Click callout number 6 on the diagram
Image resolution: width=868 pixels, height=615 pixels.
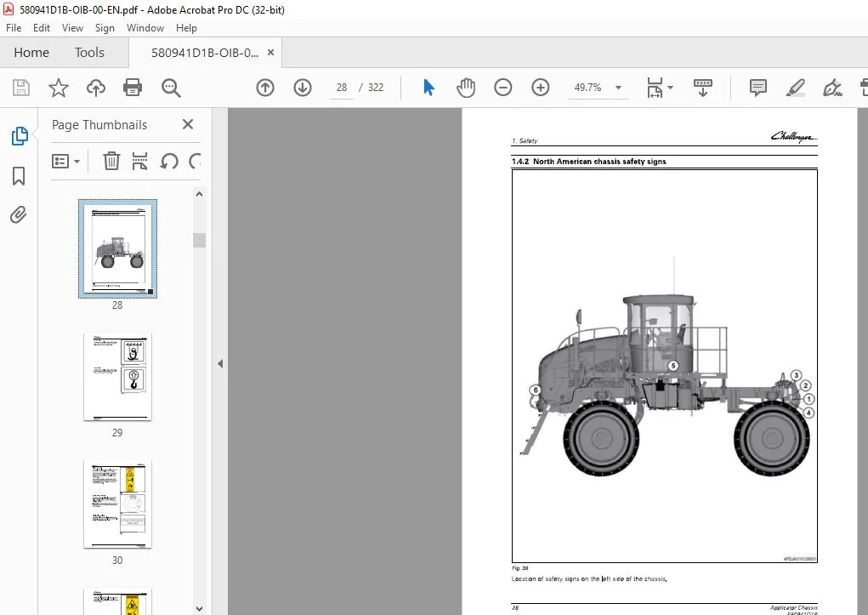tap(536, 390)
